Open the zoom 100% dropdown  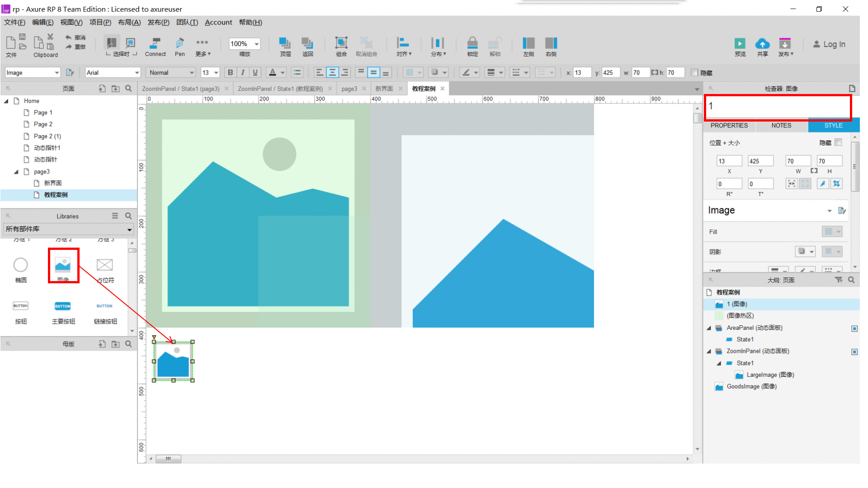[257, 44]
